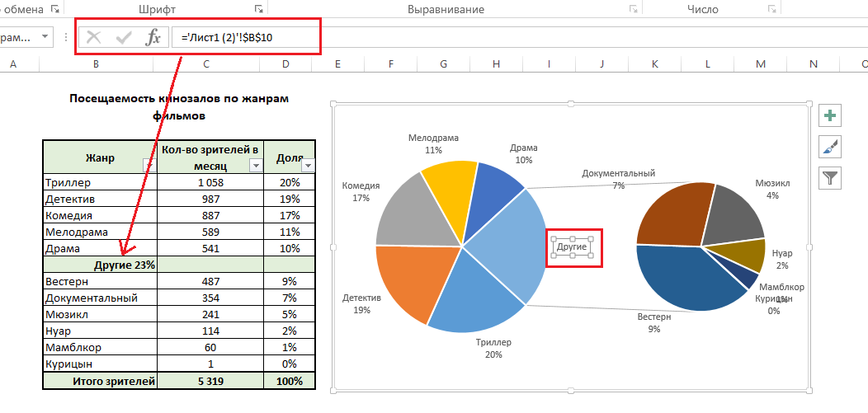Select the 100% total cell
Image resolution: width=868 pixels, height=413 pixels.
[x=290, y=381]
